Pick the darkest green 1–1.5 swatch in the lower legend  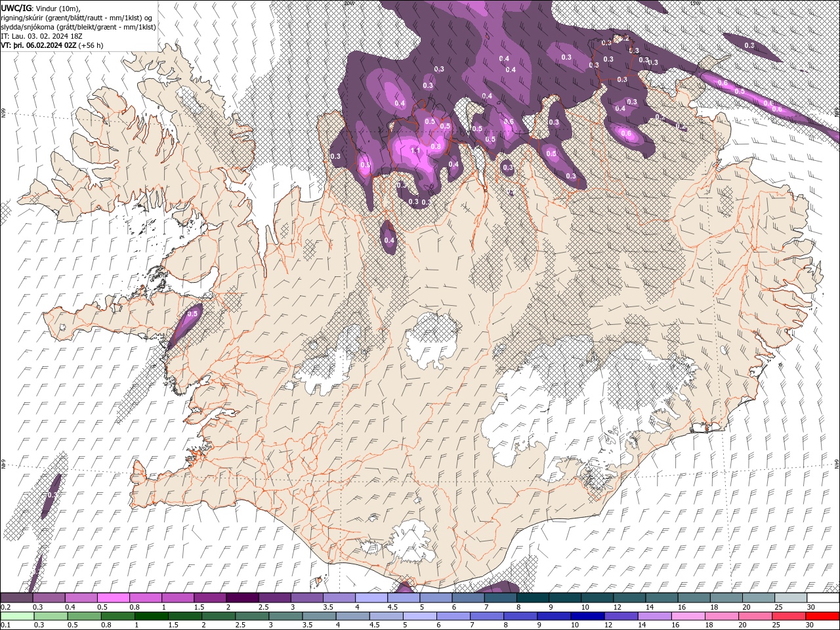coord(151,616)
